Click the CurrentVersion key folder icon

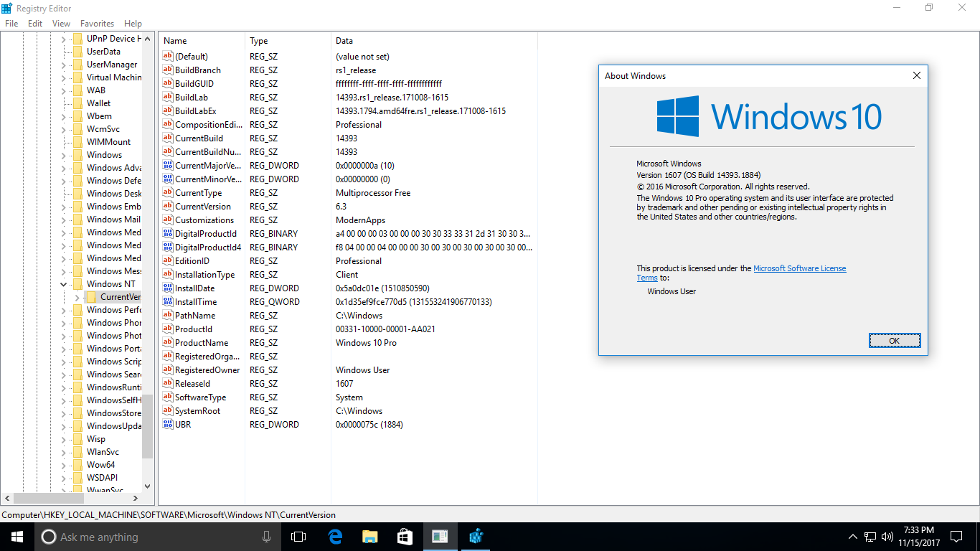[91, 297]
